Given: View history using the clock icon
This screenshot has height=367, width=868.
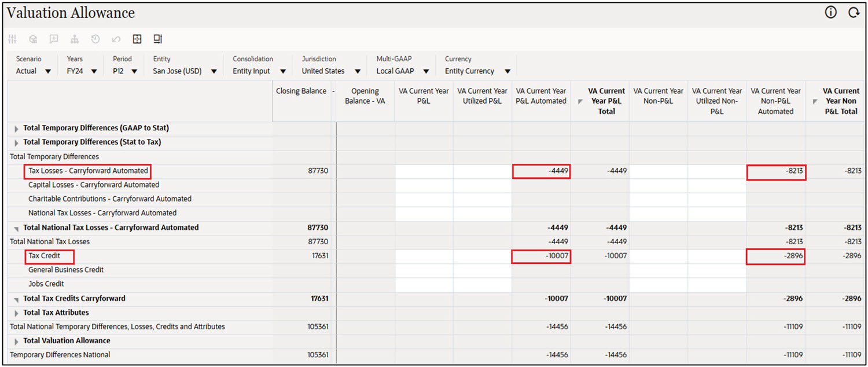Looking at the screenshot, I should (95, 39).
